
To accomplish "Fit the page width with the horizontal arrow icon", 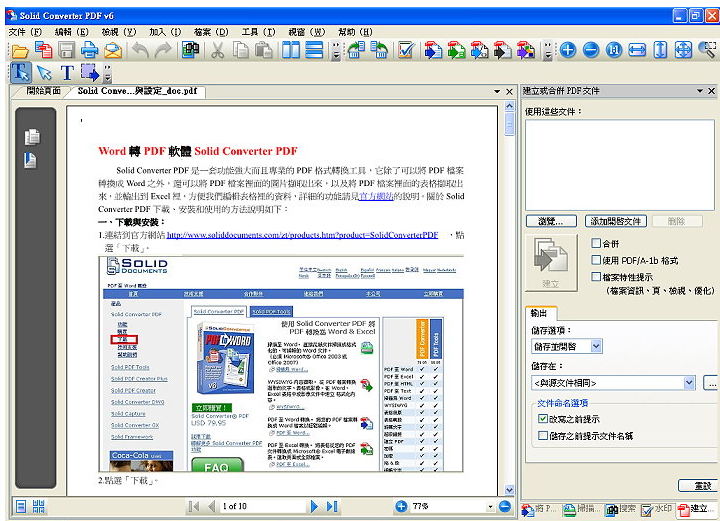I will pyautogui.click(x=637, y=50).
